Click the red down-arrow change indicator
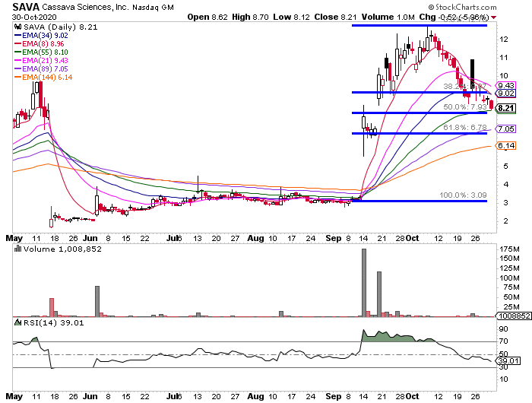532x403 pixels. coord(494,17)
